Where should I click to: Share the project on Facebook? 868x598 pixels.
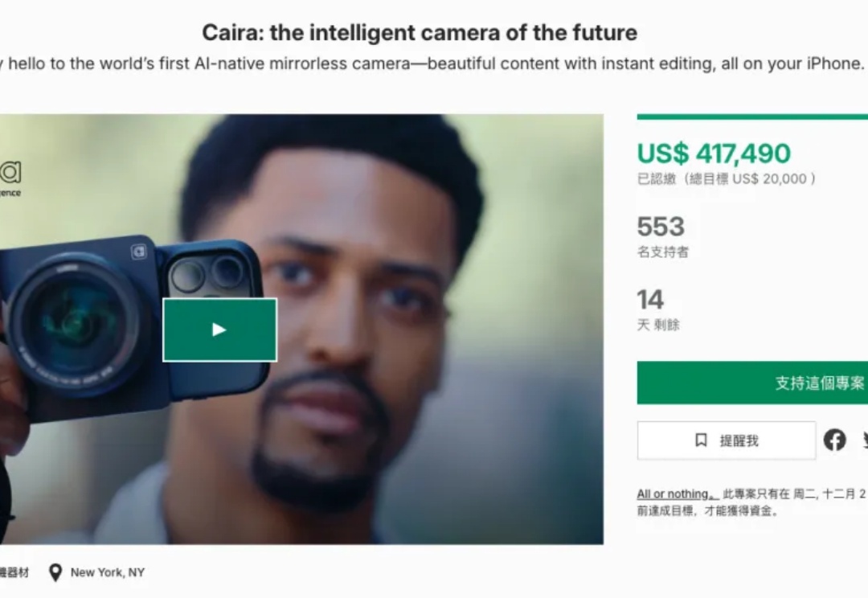click(834, 440)
